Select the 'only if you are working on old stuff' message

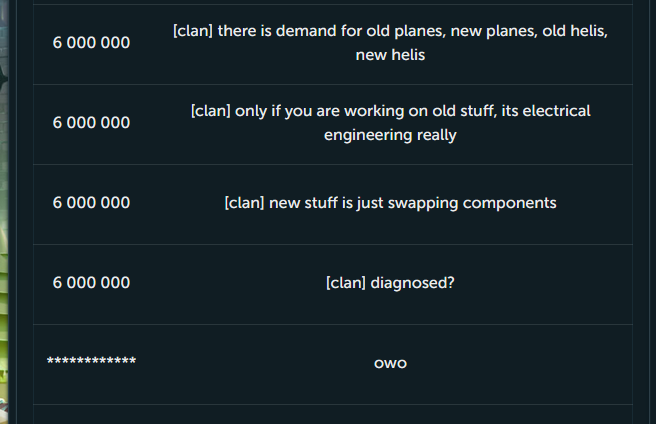pyautogui.click(x=390, y=123)
